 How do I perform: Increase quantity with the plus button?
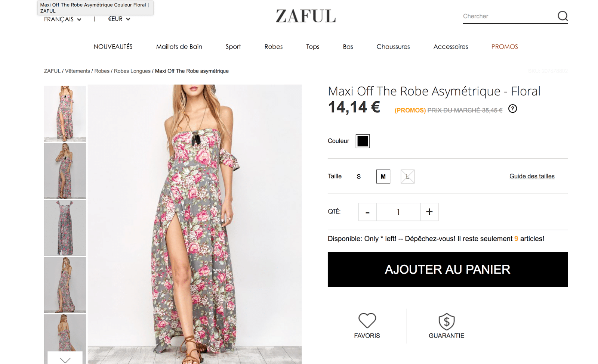(429, 212)
